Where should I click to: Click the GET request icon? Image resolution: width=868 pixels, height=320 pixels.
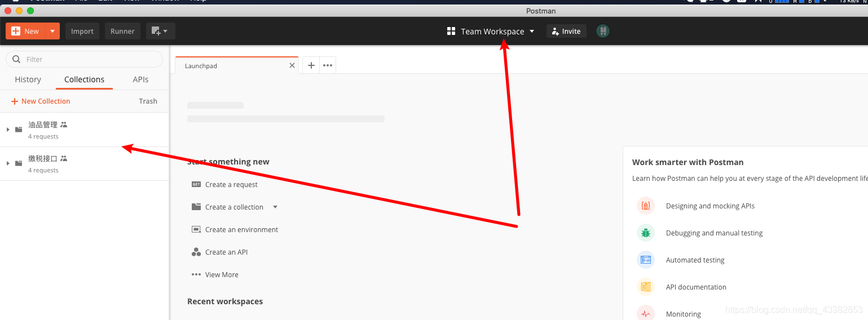pos(196,184)
